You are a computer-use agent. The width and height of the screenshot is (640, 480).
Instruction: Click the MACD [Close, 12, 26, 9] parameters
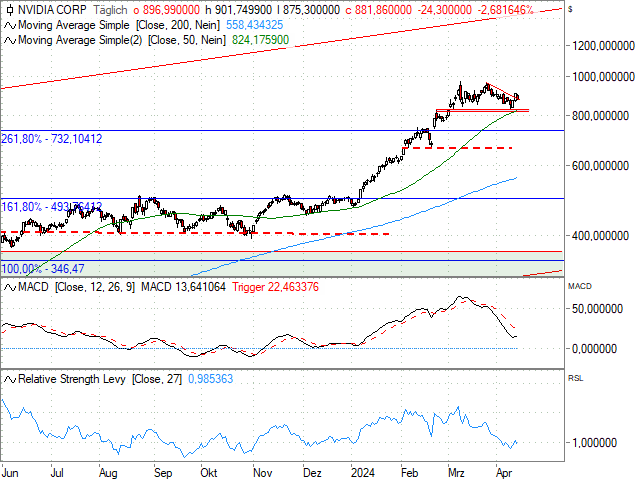(94, 287)
